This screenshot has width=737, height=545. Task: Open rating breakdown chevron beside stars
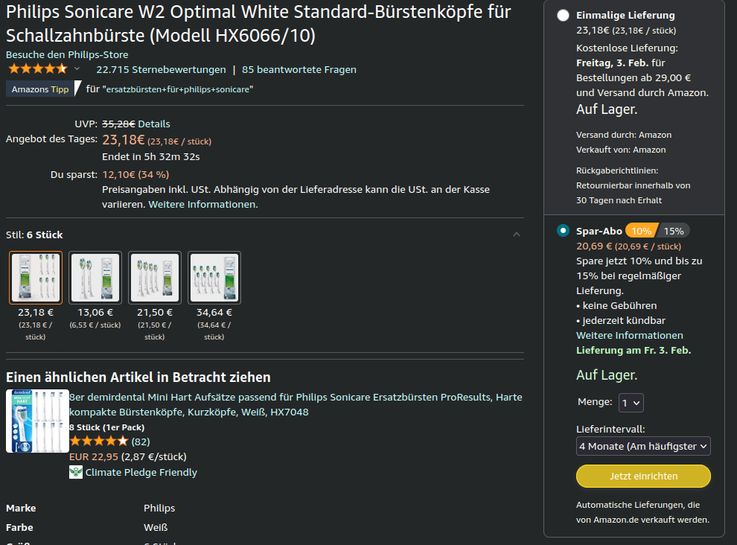click(x=77, y=69)
